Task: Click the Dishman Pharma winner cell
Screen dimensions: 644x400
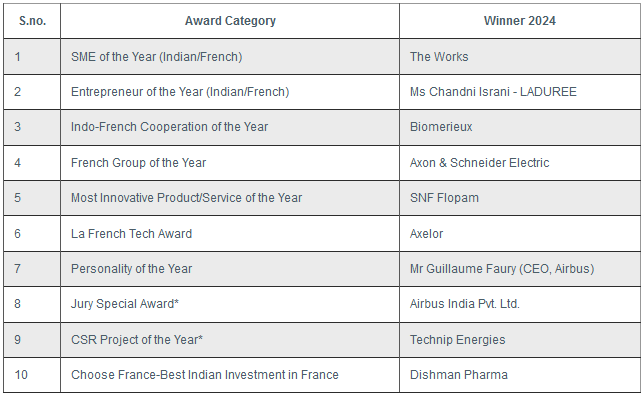Action: (459, 375)
